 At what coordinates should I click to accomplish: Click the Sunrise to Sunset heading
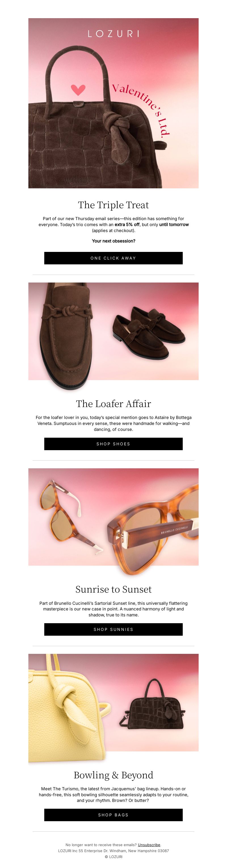113,589
